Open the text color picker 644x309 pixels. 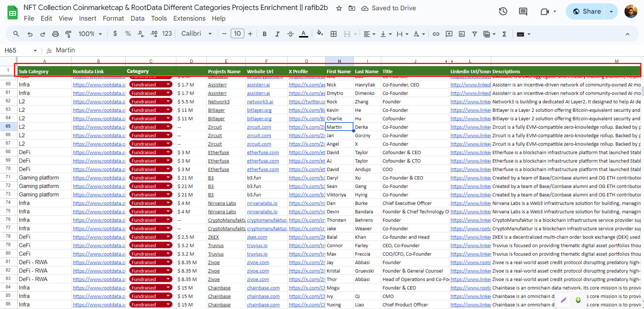(303, 34)
